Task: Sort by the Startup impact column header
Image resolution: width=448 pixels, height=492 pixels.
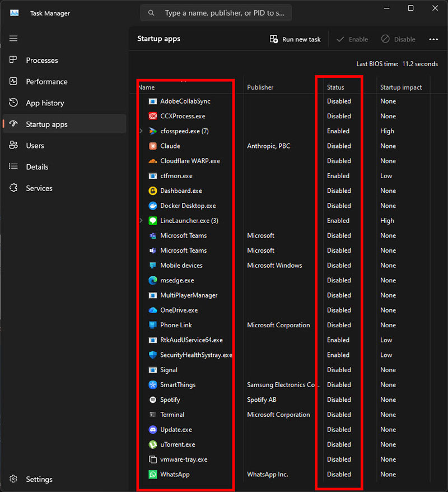Action: tap(401, 87)
